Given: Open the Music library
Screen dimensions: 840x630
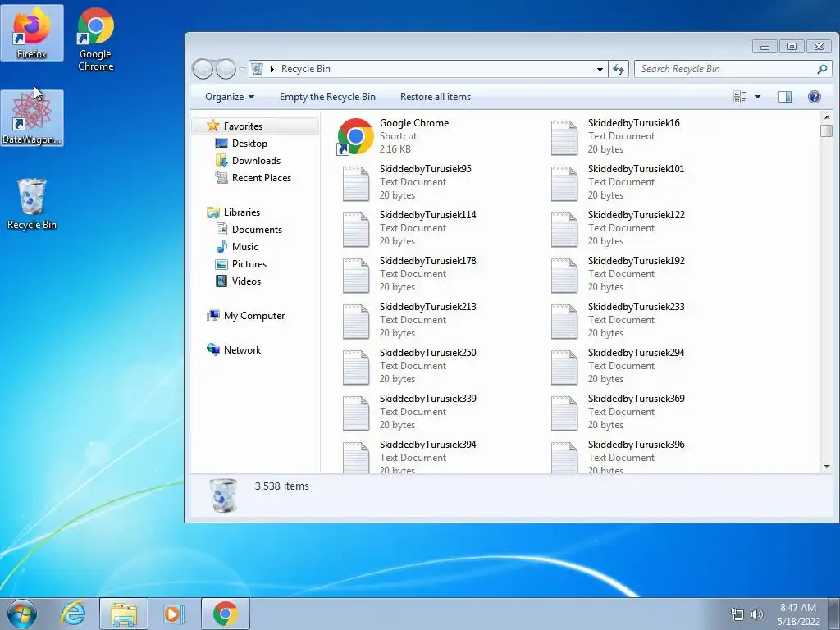Looking at the screenshot, I should tap(244, 246).
